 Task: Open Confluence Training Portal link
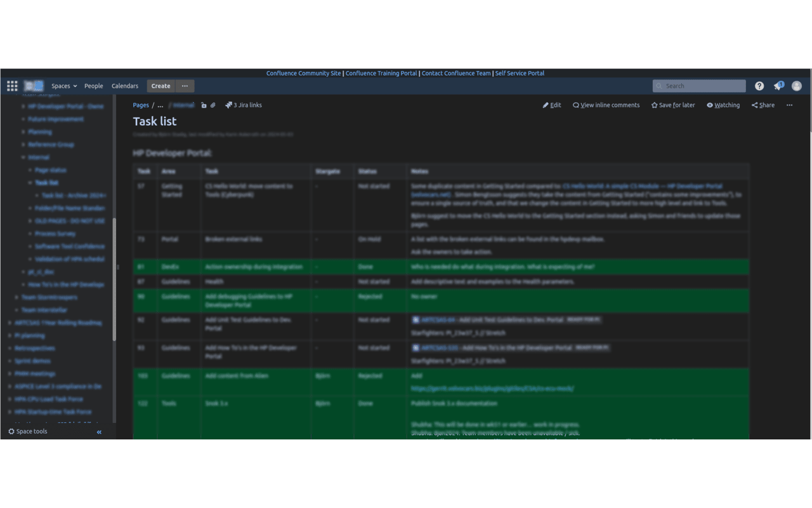tap(381, 73)
